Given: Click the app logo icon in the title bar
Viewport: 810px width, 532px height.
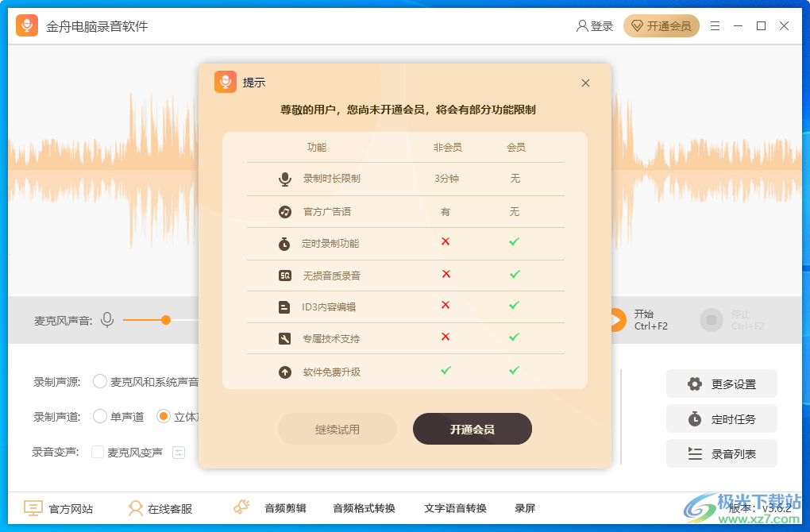Looking at the screenshot, I should [26, 25].
